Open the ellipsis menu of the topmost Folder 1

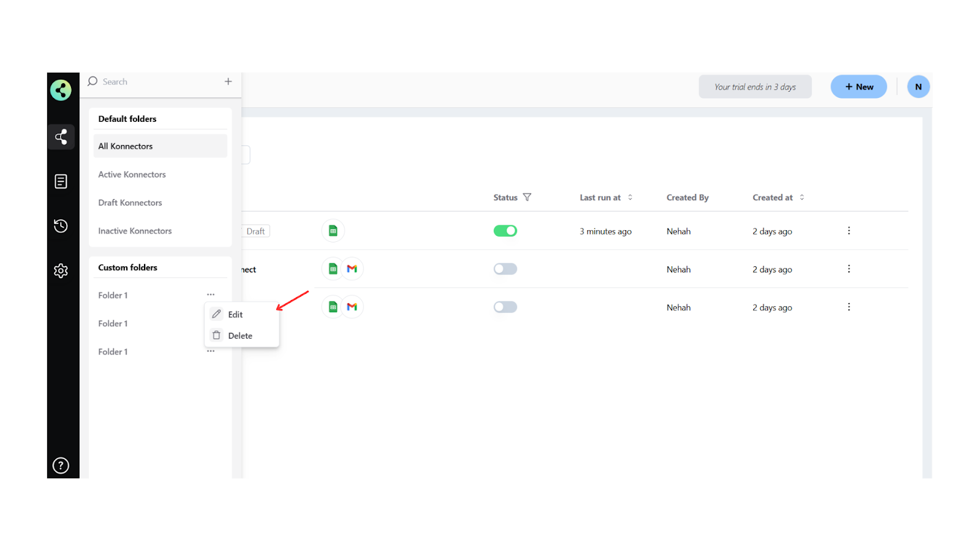[211, 294]
